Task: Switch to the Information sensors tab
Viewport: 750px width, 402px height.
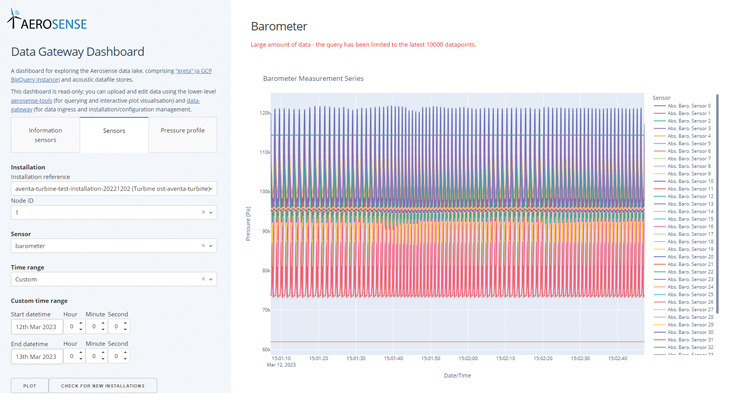Action: point(45,135)
